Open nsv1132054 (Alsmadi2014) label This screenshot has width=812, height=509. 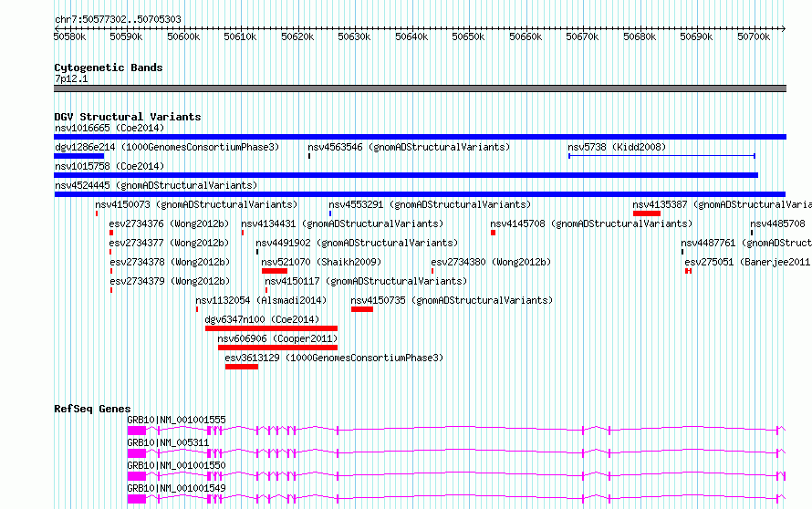click(x=261, y=300)
